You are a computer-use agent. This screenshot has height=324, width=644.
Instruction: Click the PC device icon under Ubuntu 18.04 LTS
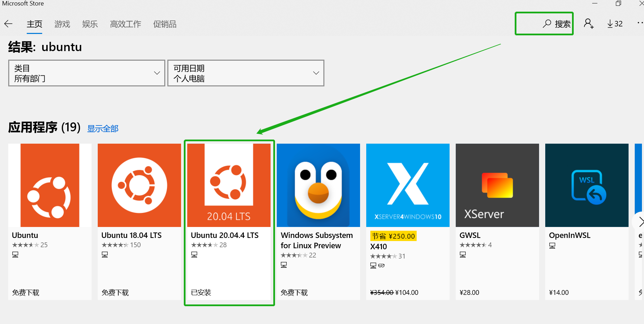tap(105, 255)
